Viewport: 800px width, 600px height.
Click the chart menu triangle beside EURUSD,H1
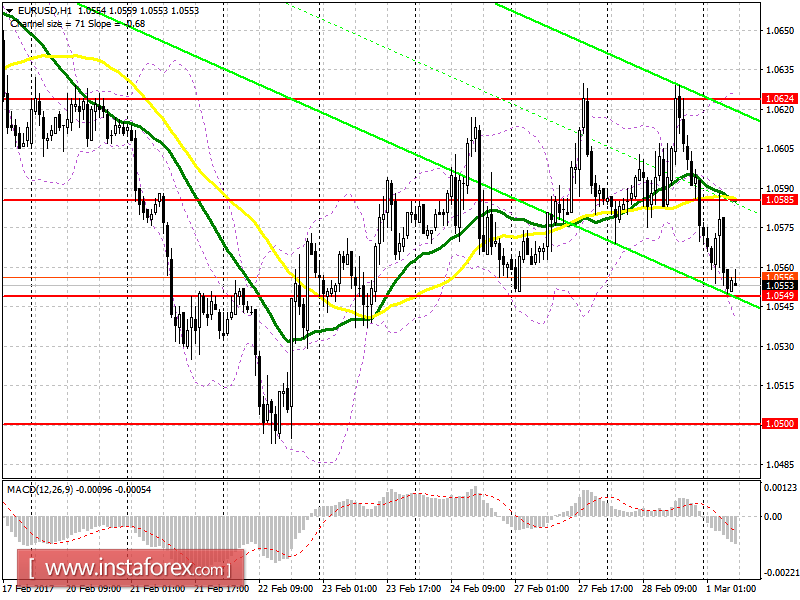[x=9, y=11]
